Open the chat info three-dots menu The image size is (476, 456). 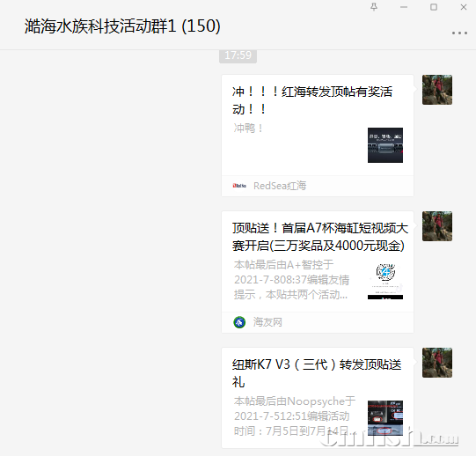pos(459,33)
